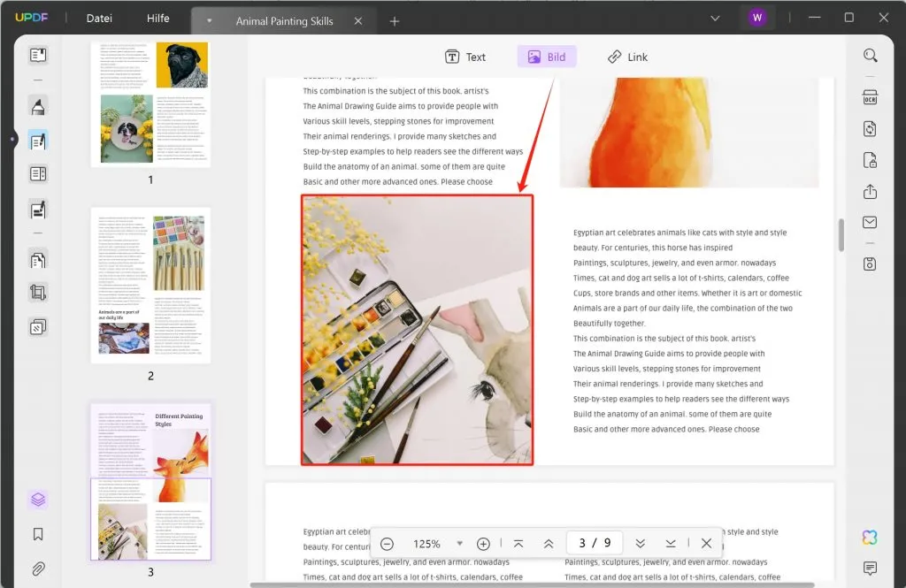
Task: Open the Share upload icon
Action: (x=871, y=191)
